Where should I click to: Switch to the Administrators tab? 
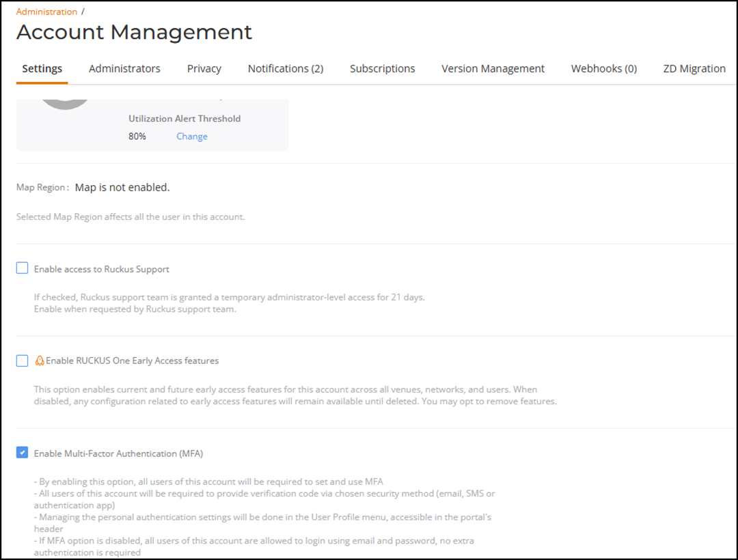124,69
